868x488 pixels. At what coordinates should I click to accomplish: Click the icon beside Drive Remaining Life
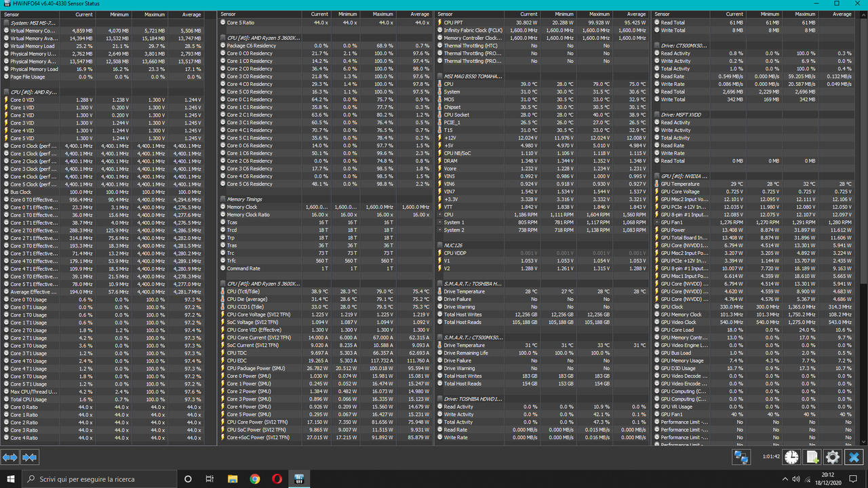pos(440,352)
